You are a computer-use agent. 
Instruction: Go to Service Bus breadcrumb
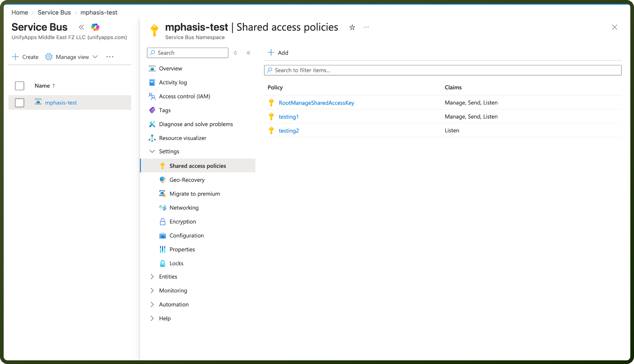point(54,13)
